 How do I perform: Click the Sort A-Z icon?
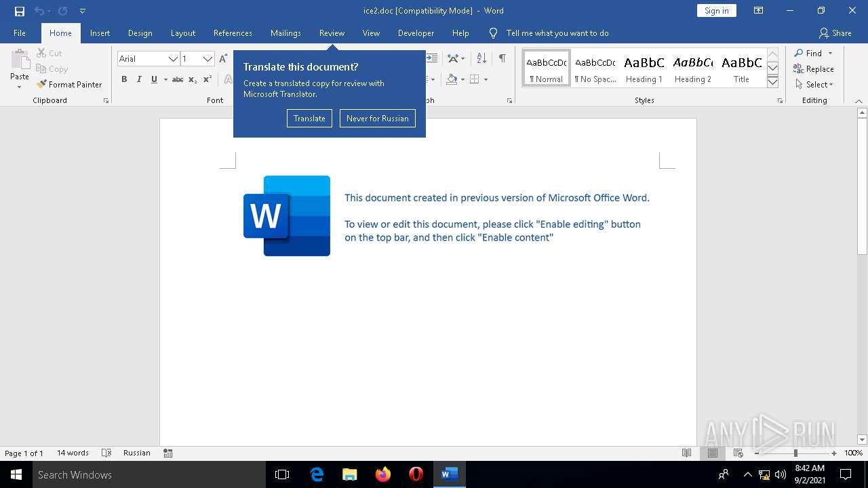point(481,58)
